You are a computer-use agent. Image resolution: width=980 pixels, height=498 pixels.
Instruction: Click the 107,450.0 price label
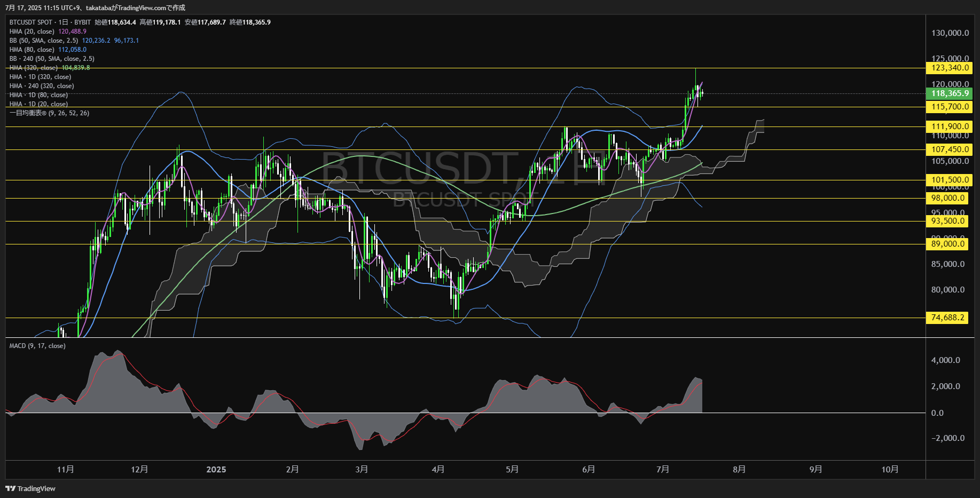950,149
